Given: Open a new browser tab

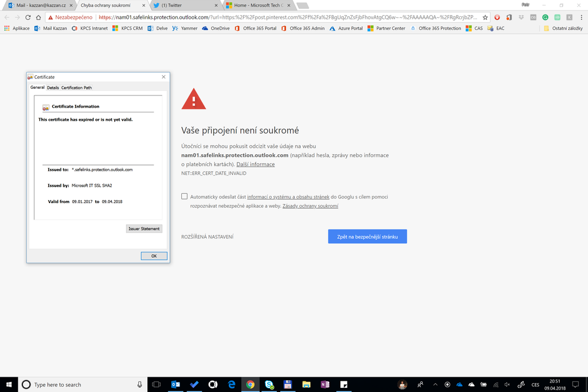Looking at the screenshot, I should click(303, 6).
